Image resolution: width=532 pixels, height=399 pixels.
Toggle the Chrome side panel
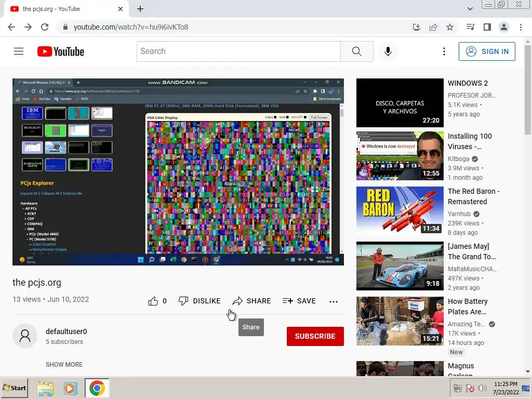tap(487, 27)
